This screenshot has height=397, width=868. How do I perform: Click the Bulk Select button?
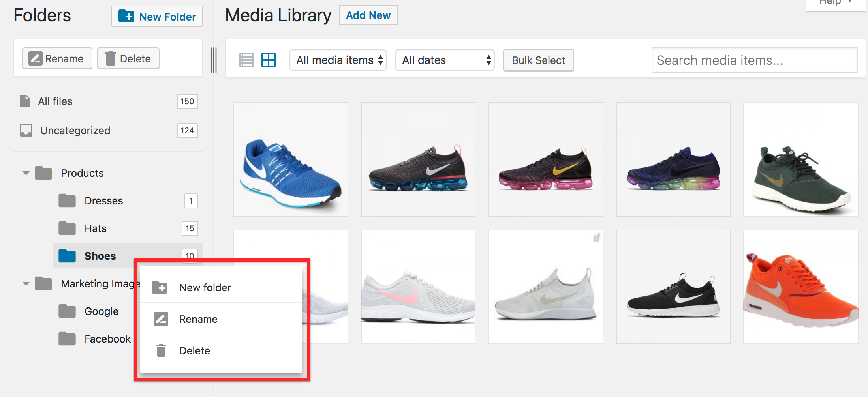click(x=538, y=60)
